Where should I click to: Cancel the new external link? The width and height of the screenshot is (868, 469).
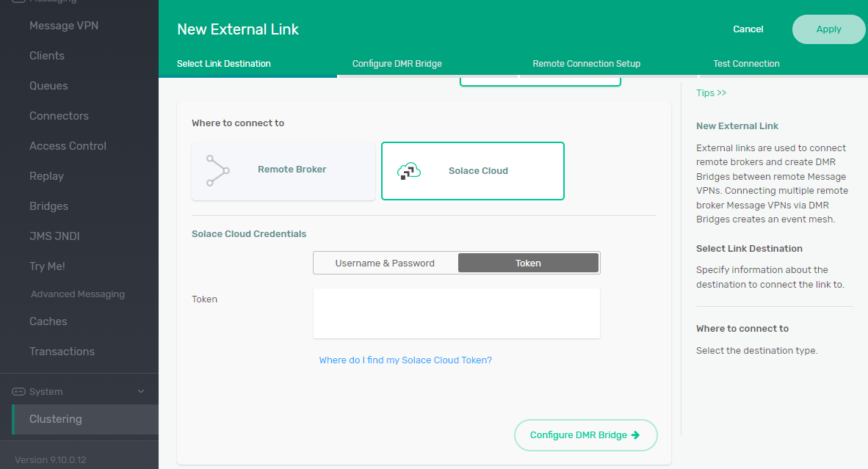[748, 29]
